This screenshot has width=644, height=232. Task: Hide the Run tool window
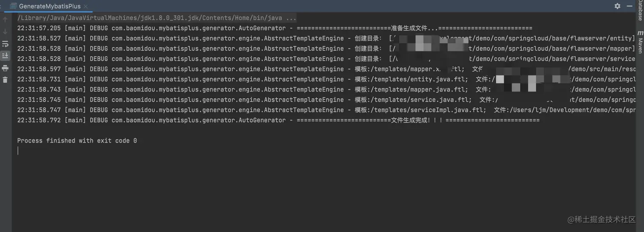[630, 6]
